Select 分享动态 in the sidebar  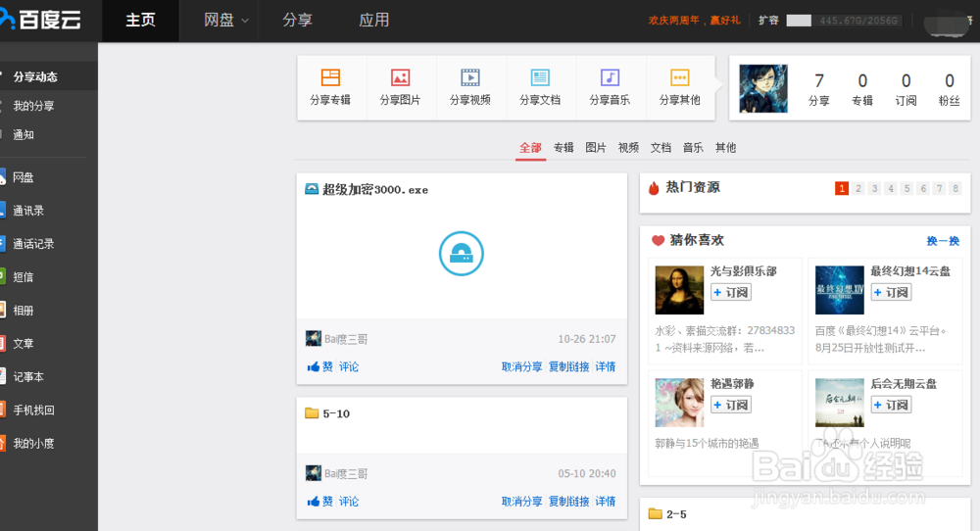coord(35,76)
